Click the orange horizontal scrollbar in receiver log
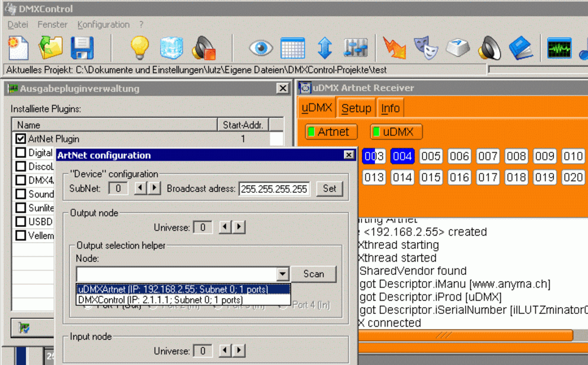Screen dimensions: 588x365 [465, 335]
